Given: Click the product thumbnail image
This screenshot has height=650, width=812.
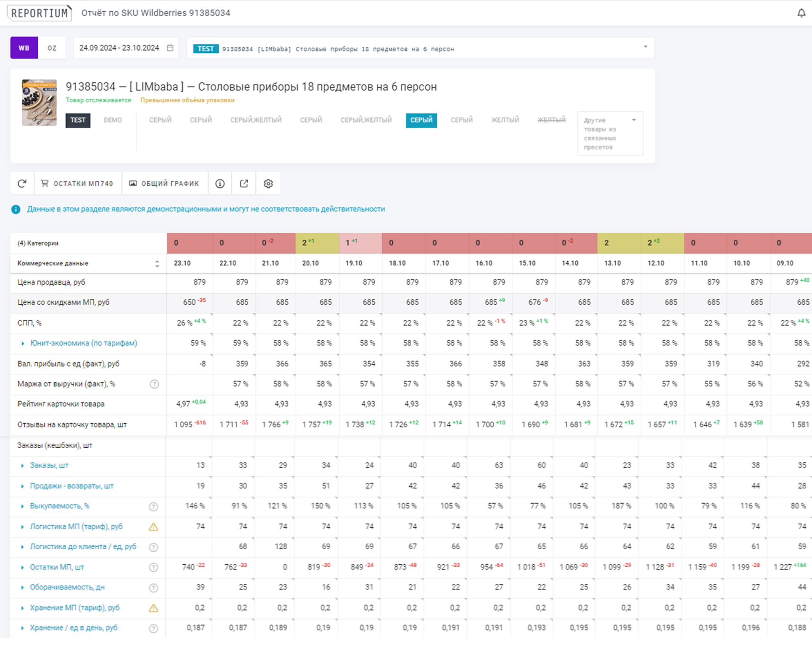Looking at the screenshot, I should [x=39, y=102].
